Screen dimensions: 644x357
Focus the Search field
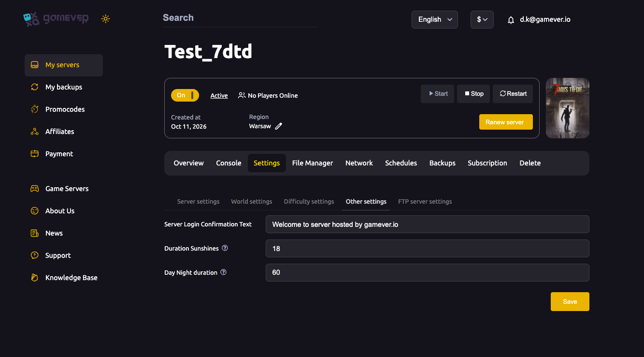click(240, 18)
